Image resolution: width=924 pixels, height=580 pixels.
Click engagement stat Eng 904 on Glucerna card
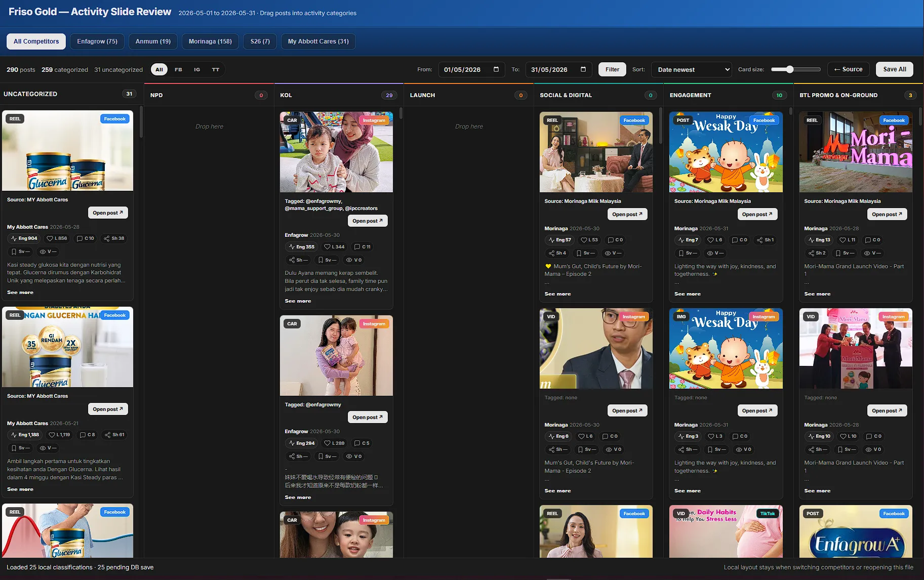pyautogui.click(x=24, y=238)
